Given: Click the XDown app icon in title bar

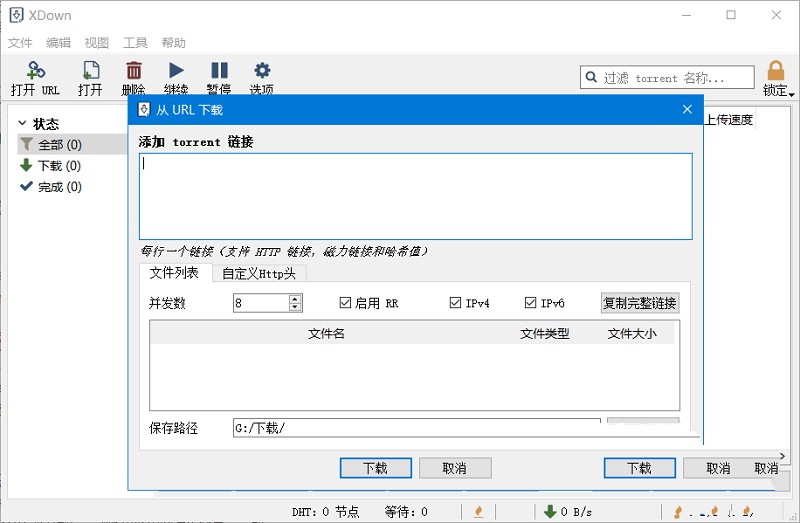Looking at the screenshot, I should pos(16,15).
